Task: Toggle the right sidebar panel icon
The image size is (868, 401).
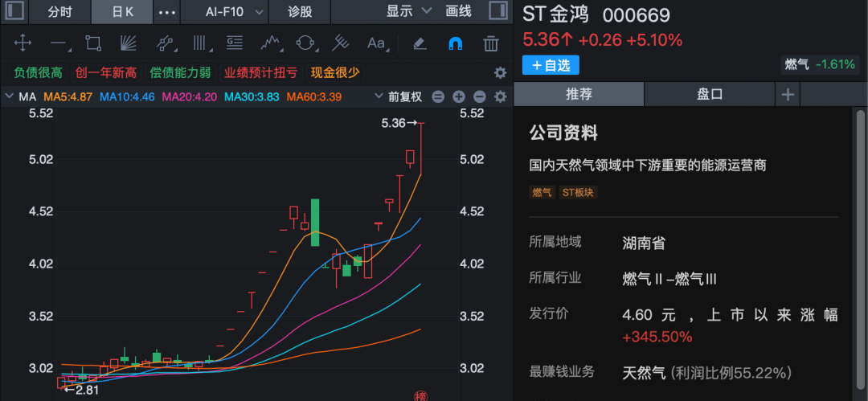Action: click(498, 11)
